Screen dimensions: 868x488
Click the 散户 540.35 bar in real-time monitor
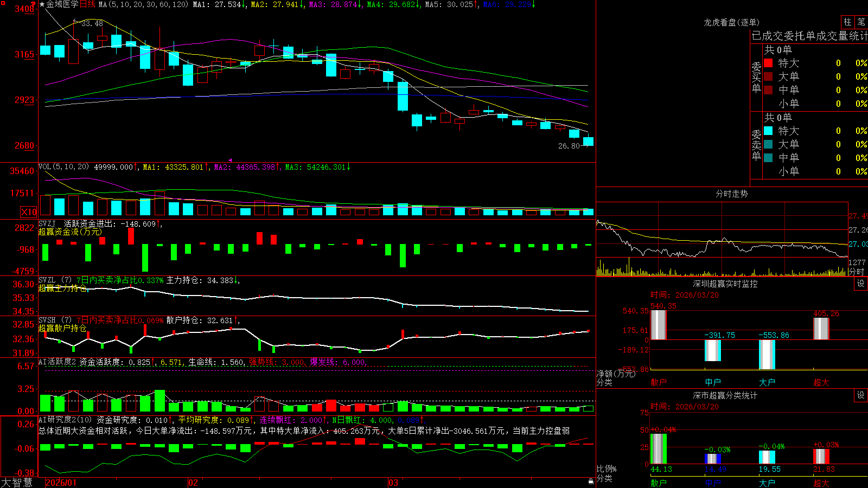tap(658, 325)
